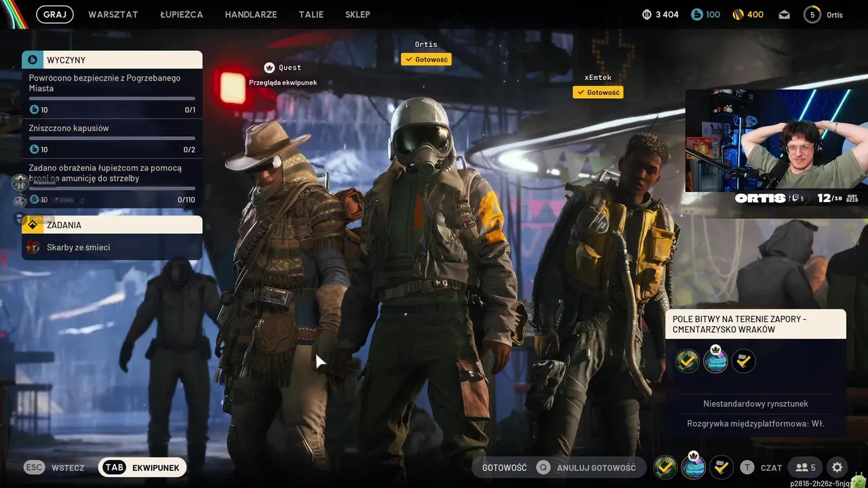Click the Niestandardowy rynsztunek row
This screenshot has width=868, height=488.
(x=755, y=404)
